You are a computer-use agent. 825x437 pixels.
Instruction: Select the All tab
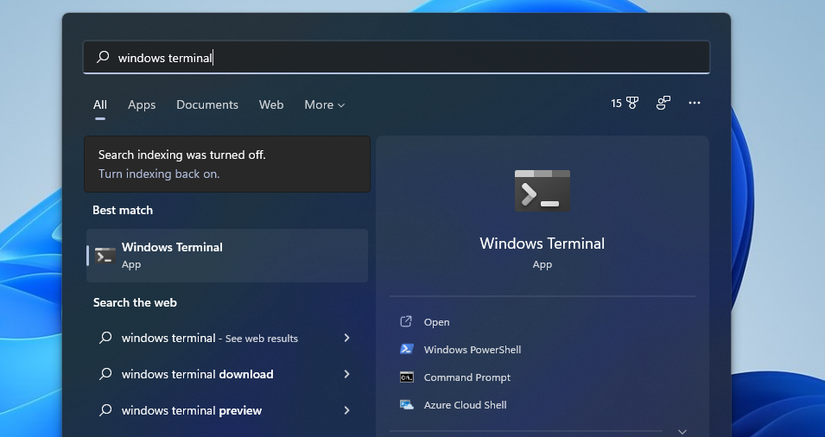100,105
